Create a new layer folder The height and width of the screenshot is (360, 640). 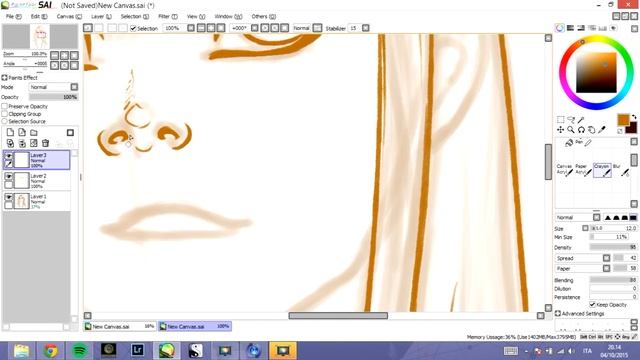point(34,133)
